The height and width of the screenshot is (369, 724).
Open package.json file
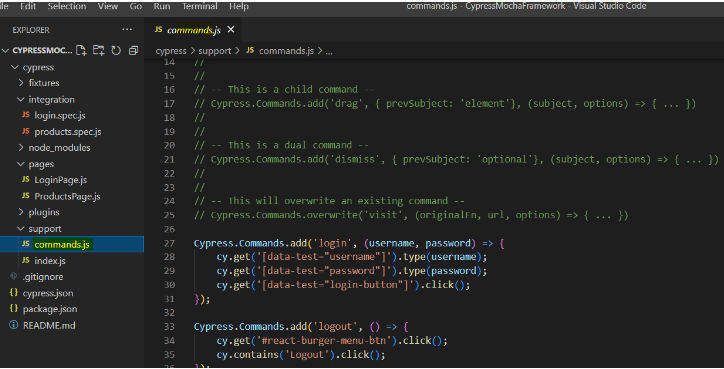[x=50, y=309]
